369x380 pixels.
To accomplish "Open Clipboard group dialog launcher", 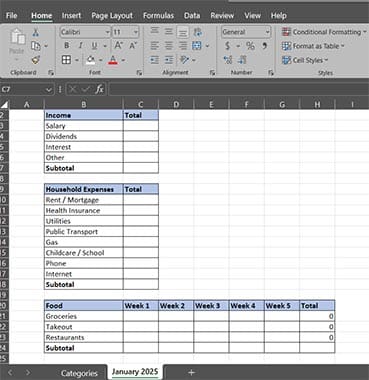I will pos(50,72).
